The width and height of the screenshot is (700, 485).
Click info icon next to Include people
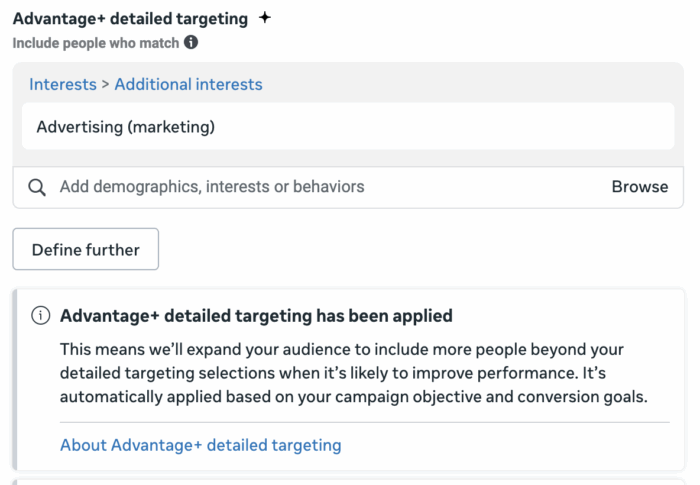(x=191, y=43)
